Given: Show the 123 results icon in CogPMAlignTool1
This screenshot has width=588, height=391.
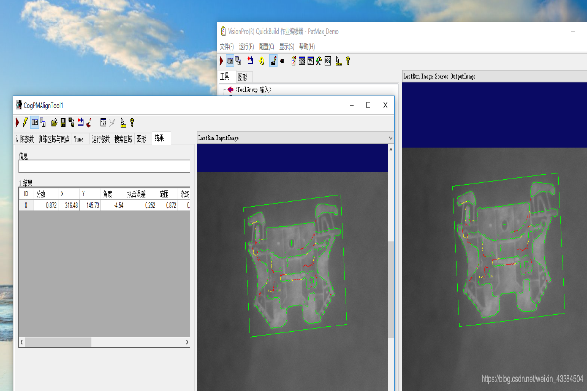Looking at the screenshot, I should coord(104,122).
